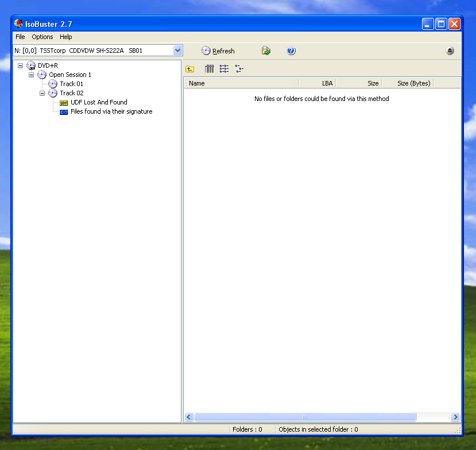
Task: Open the Help menu
Action: (65, 37)
